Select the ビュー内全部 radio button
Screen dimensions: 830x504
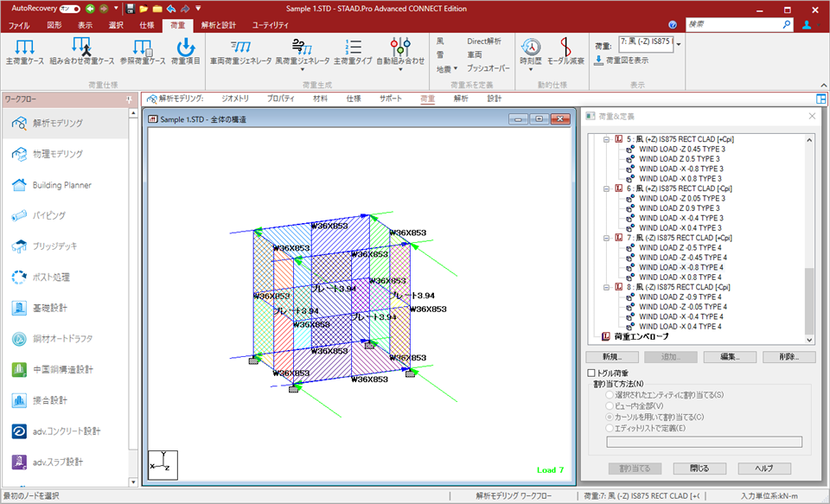point(610,406)
